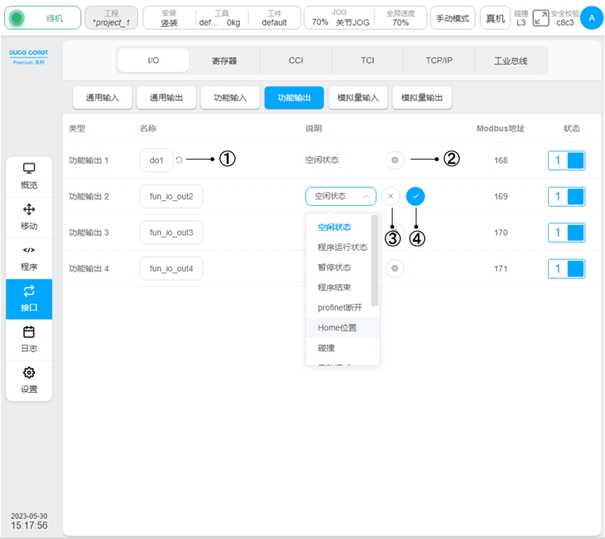Open the 移动 move sidebar icon
The height and width of the screenshot is (539, 605).
pos(29,216)
